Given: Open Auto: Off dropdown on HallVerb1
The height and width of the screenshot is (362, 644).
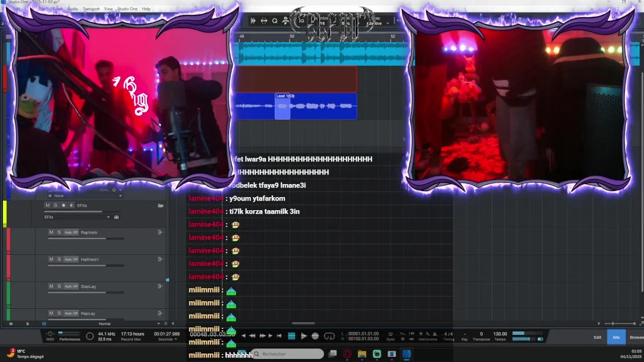Looking at the screenshot, I should point(71,259).
